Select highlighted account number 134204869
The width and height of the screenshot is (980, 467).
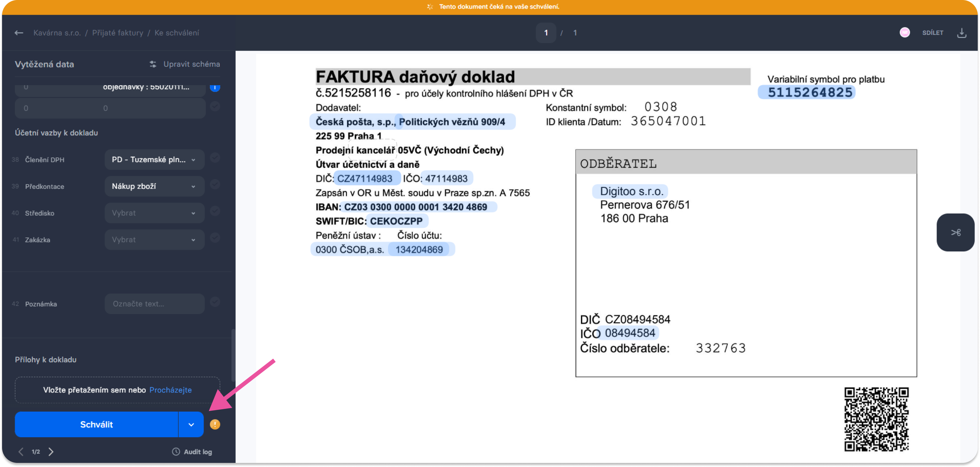[x=419, y=249]
